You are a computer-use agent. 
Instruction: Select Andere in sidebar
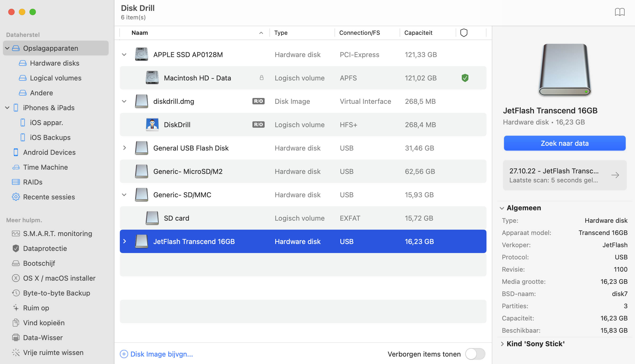pos(36,93)
